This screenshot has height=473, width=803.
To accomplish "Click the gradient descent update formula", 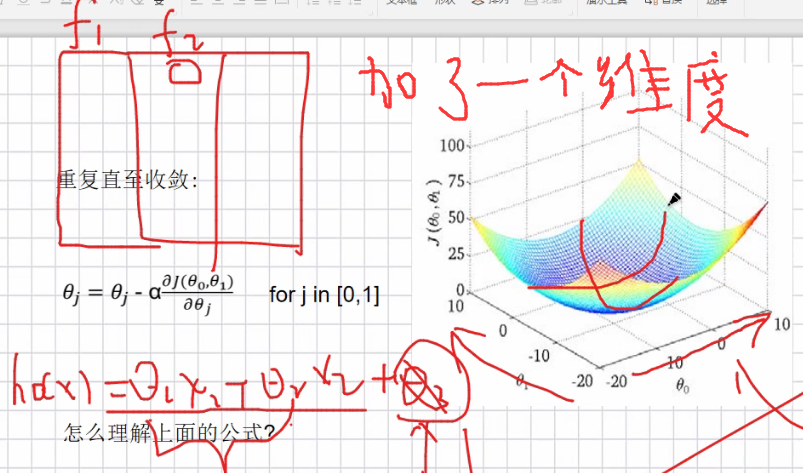I will [x=148, y=294].
